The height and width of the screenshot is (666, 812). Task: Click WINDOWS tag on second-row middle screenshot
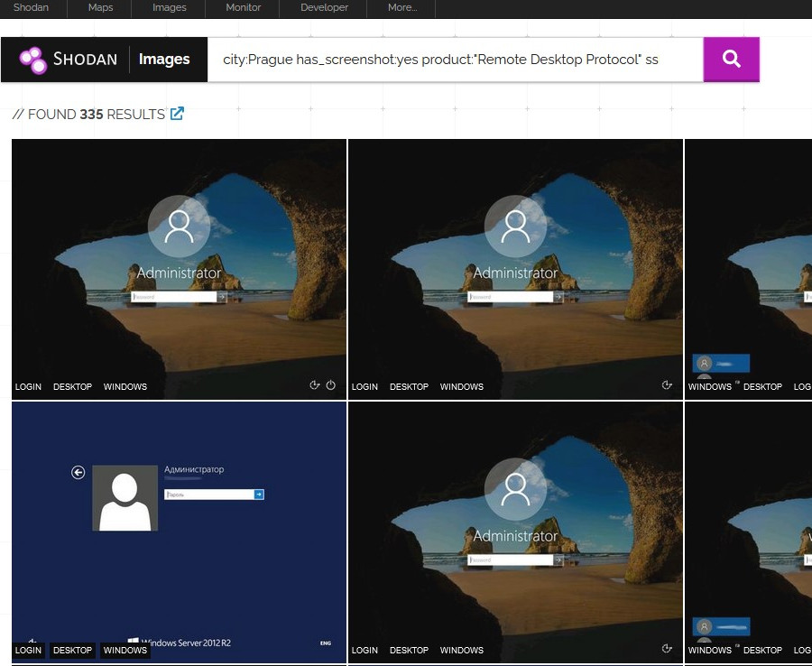tap(462, 650)
